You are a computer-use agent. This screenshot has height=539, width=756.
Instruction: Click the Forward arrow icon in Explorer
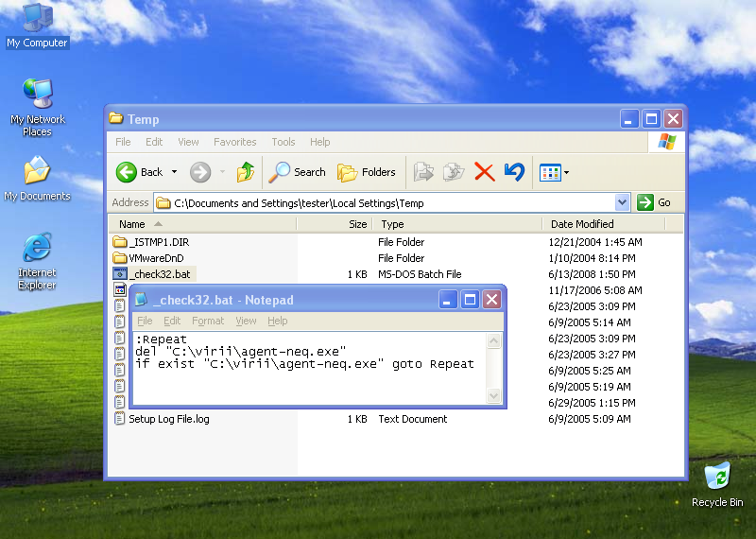pyautogui.click(x=200, y=172)
